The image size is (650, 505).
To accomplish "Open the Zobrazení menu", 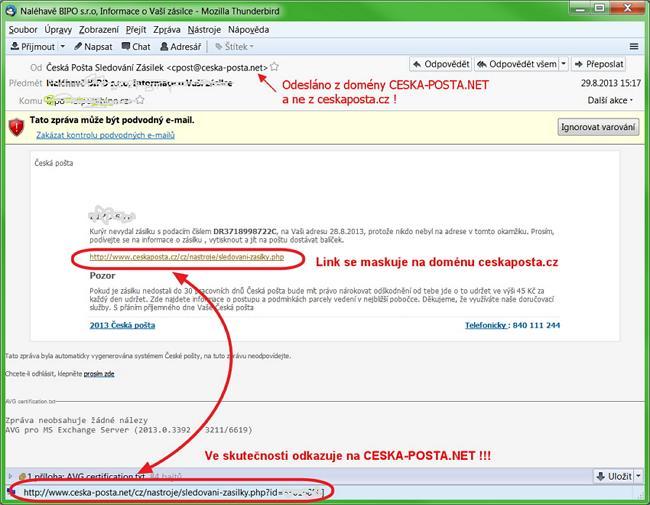I will click(x=99, y=30).
